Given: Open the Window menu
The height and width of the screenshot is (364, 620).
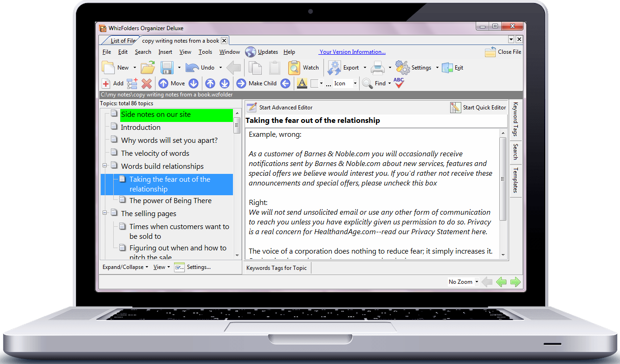Looking at the screenshot, I should pyautogui.click(x=230, y=52).
